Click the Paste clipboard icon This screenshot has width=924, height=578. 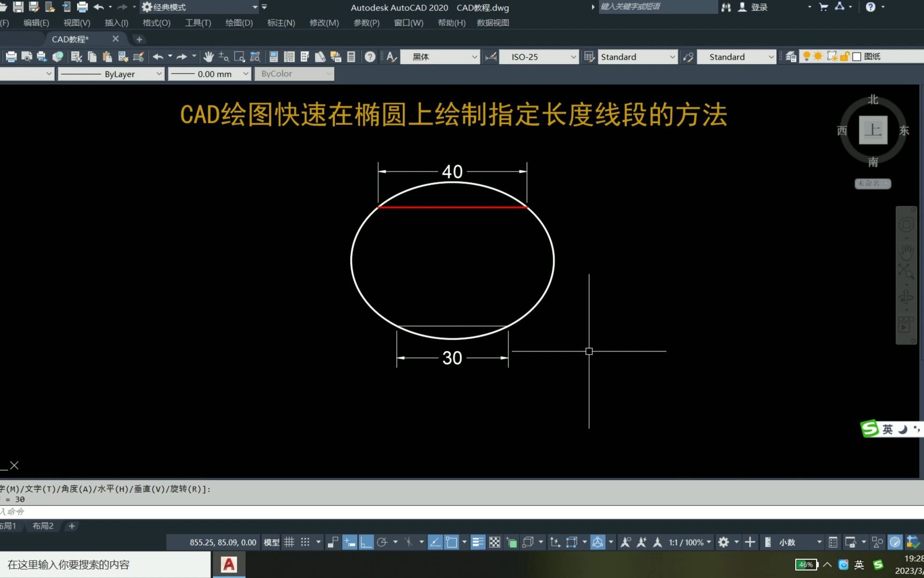107,57
